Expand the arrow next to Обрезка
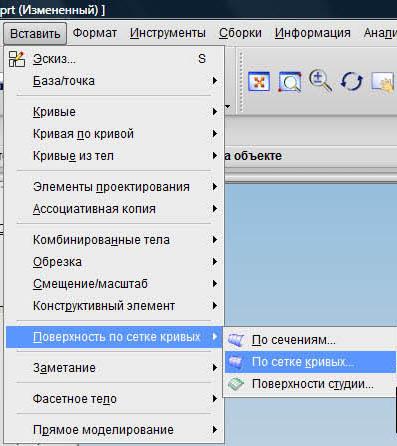Screen dimensions: 397x446 coord(215,262)
